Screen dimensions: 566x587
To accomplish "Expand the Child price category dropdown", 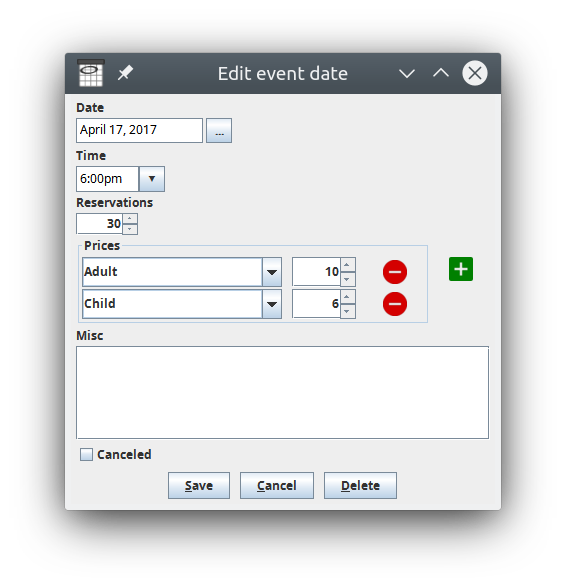I will coord(272,304).
